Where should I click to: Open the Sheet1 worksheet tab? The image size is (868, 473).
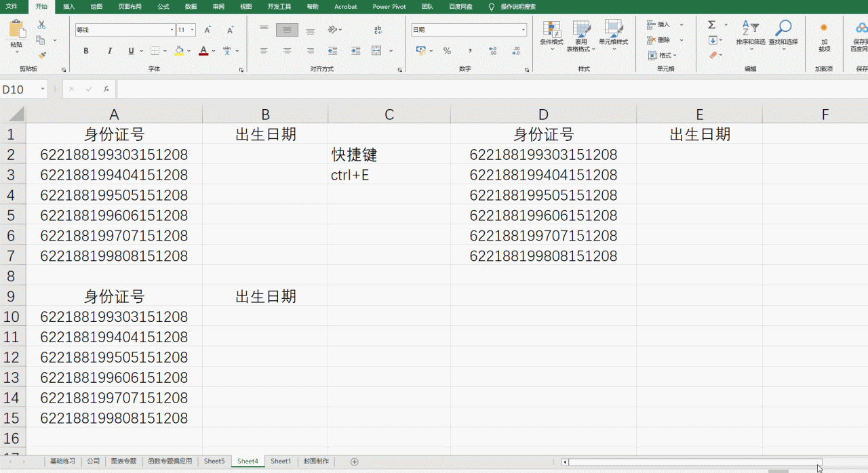(281, 461)
